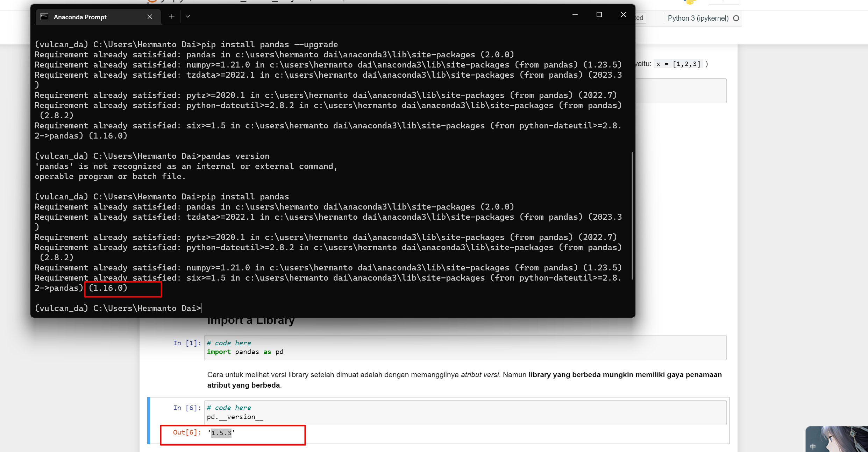Click the Anaconda Prompt command-window icon on the tab

point(44,16)
